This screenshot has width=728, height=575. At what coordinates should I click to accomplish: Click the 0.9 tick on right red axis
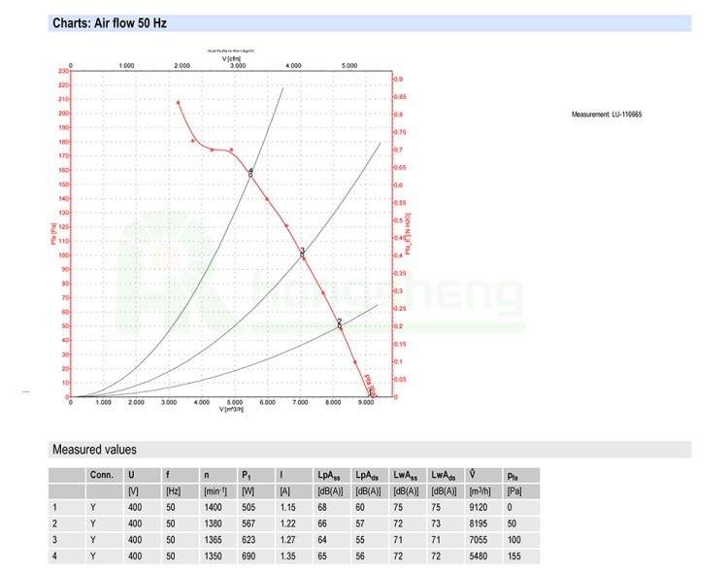tap(399, 79)
